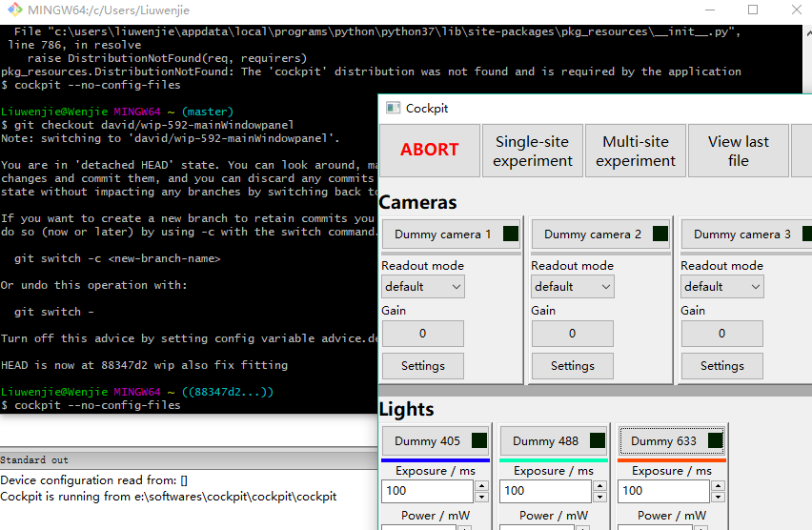The height and width of the screenshot is (530, 812).
Task: Click 'git switch -c <new-branch-name>' terminal line
Action: pos(117,258)
